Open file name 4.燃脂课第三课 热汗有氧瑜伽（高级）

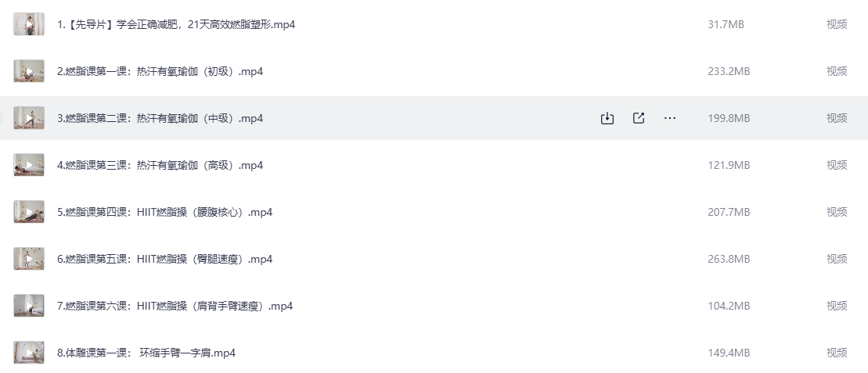click(x=160, y=165)
